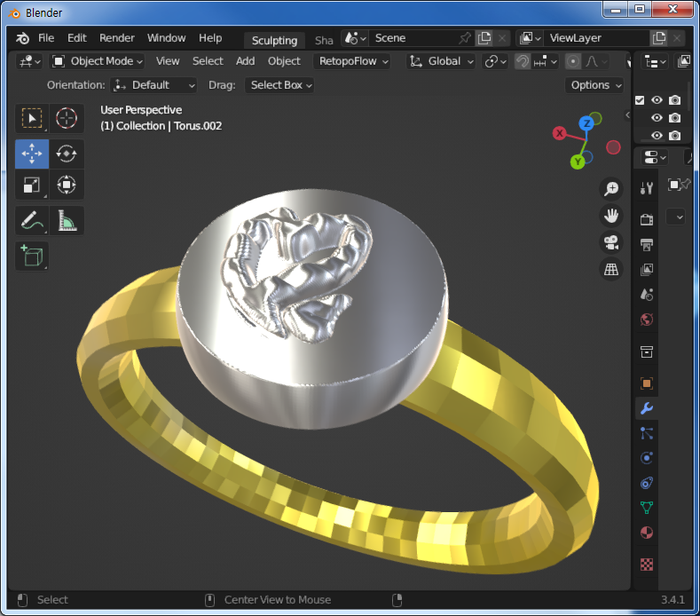Open the Material properties tab
The width and height of the screenshot is (700, 616).
647,533
